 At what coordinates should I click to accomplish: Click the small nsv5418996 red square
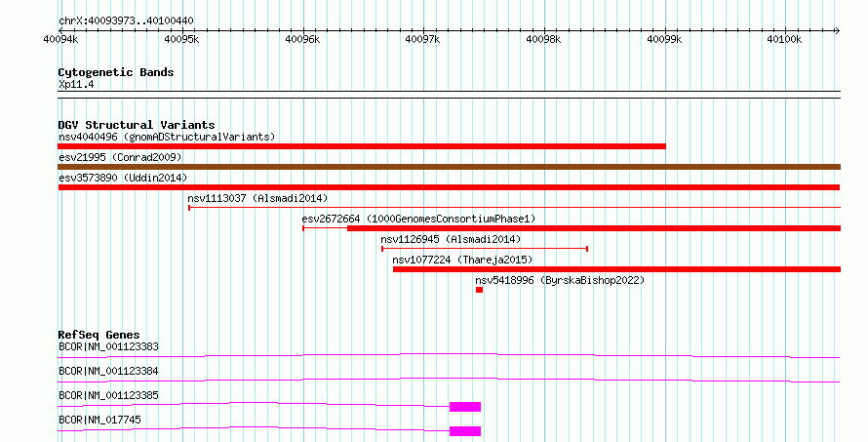click(480, 290)
